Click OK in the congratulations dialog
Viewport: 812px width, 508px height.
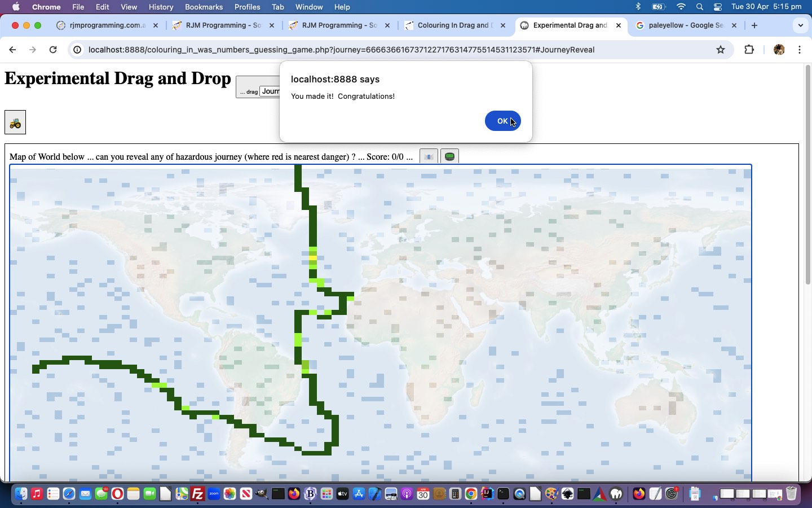[x=502, y=121]
